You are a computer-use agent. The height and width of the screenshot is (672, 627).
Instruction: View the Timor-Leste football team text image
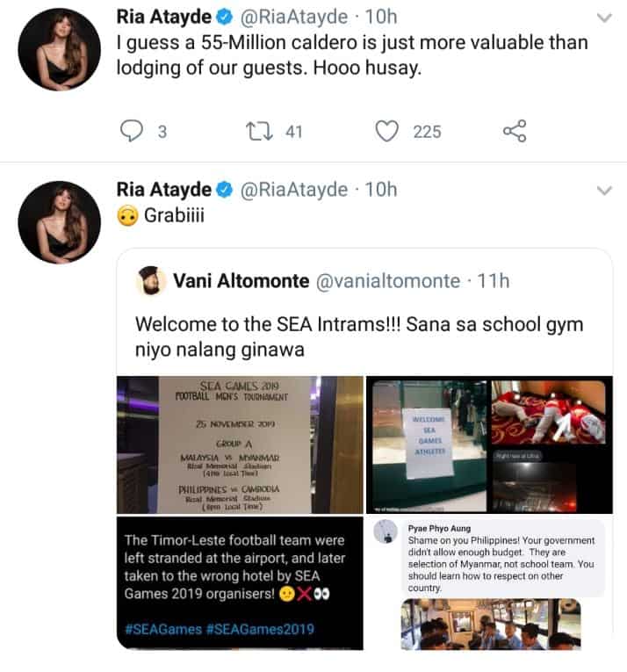point(240,583)
